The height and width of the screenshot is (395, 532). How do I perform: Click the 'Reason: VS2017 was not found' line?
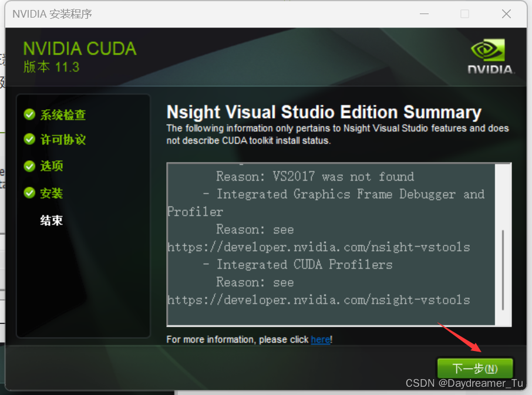coord(315,177)
